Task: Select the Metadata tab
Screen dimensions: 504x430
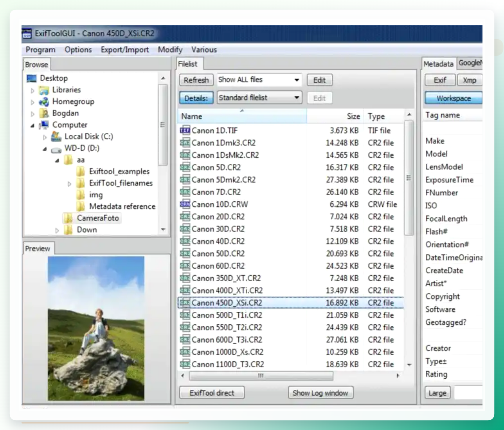Action: point(438,64)
